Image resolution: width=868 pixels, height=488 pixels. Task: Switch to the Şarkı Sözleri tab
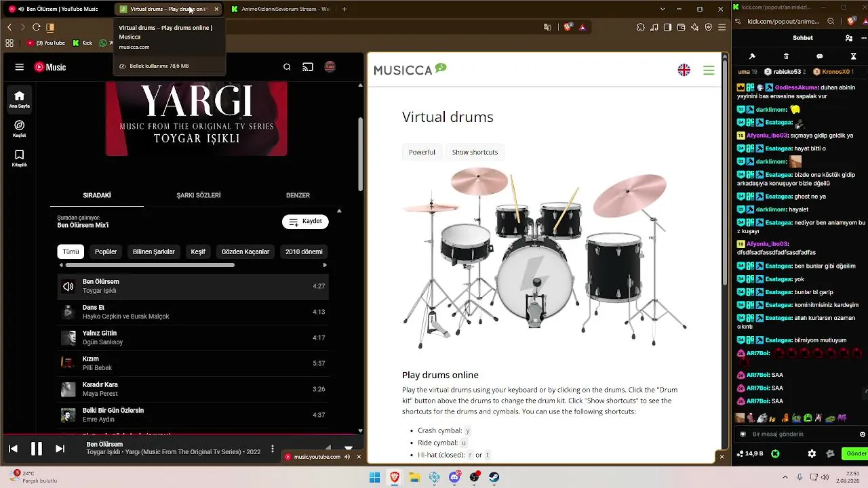click(x=199, y=195)
